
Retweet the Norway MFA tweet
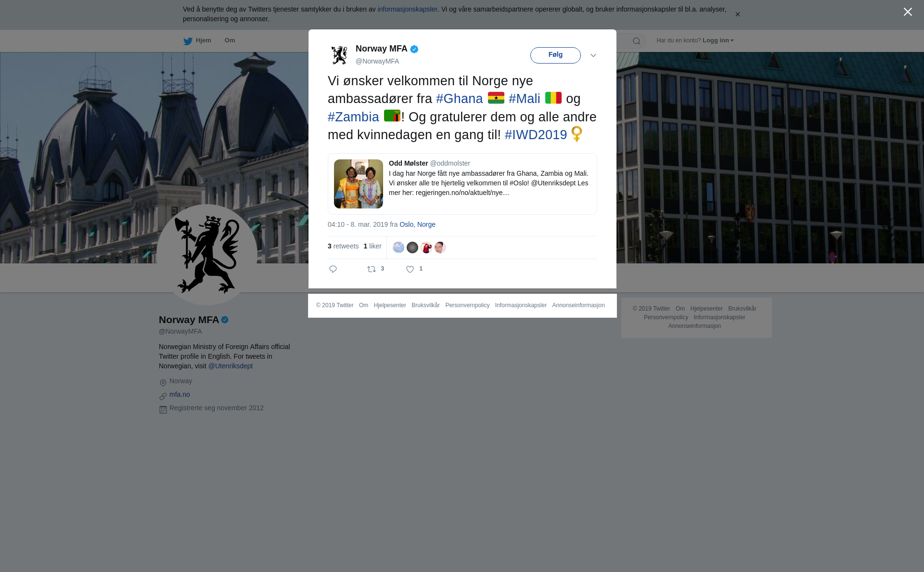(372, 269)
